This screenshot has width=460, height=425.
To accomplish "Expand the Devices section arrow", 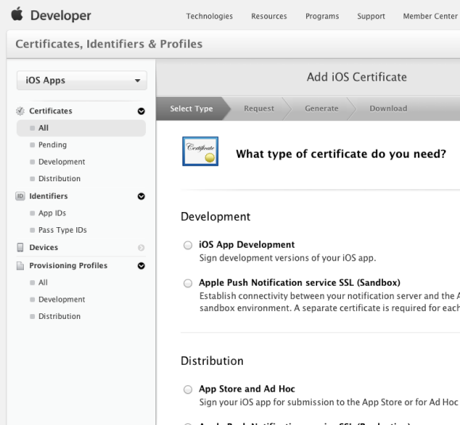I will tap(141, 248).
